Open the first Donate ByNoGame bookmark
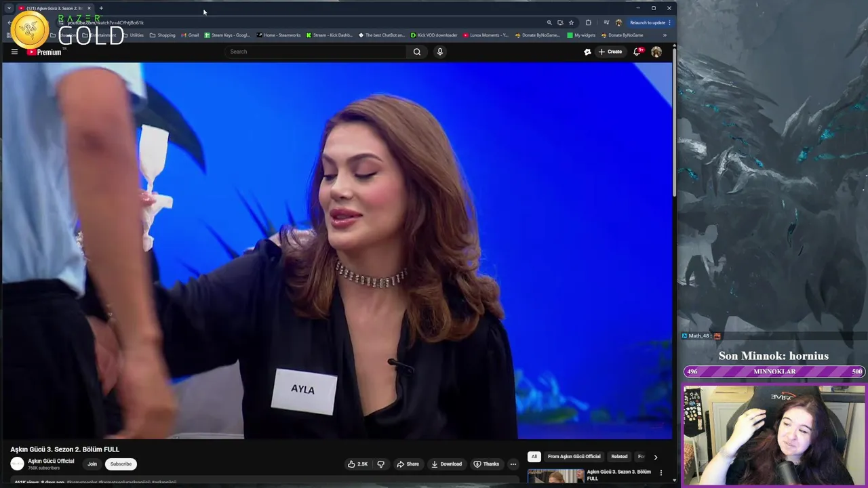Image resolution: width=868 pixels, height=488 pixels. [538, 35]
